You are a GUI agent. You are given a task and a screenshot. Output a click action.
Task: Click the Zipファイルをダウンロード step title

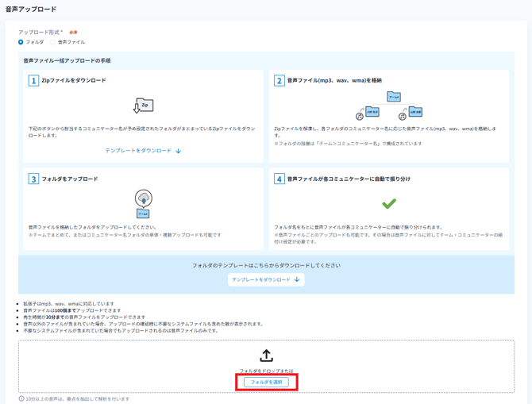pos(74,80)
